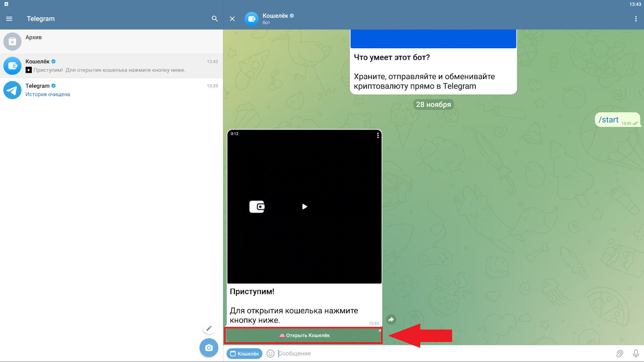Click the Telegram paper-plane avatar
This screenshot has height=362, width=644.
[12, 90]
